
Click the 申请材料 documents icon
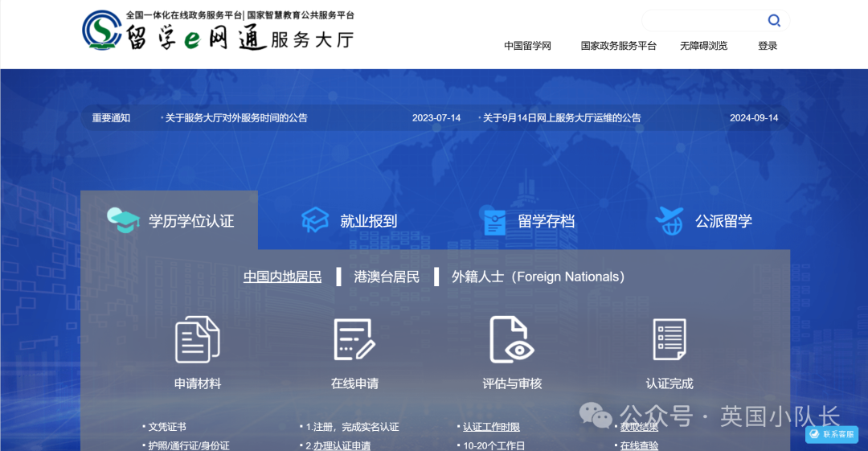[x=198, y=339]
